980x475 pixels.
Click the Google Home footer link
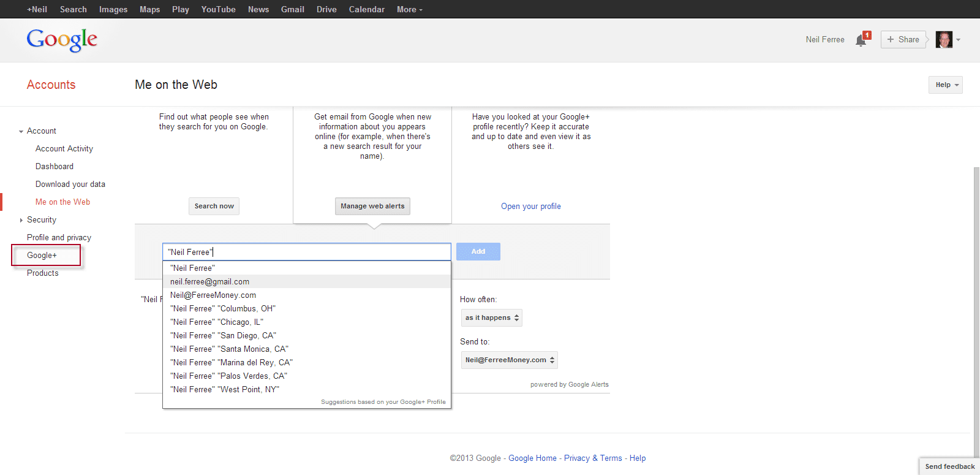pyautogui.click(x=532, y=458)
